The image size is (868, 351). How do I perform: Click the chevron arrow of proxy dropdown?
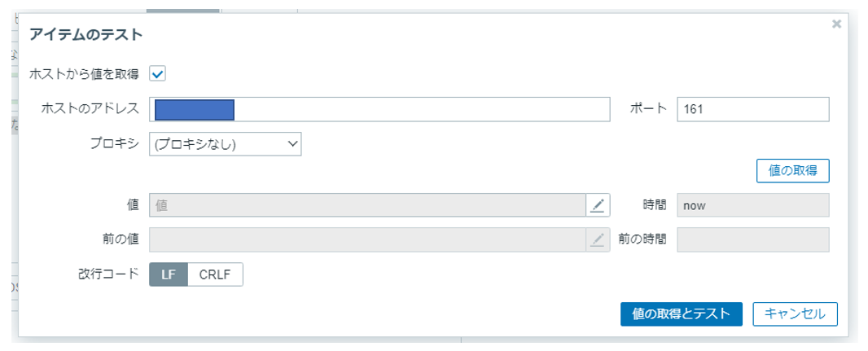point(292,144)
